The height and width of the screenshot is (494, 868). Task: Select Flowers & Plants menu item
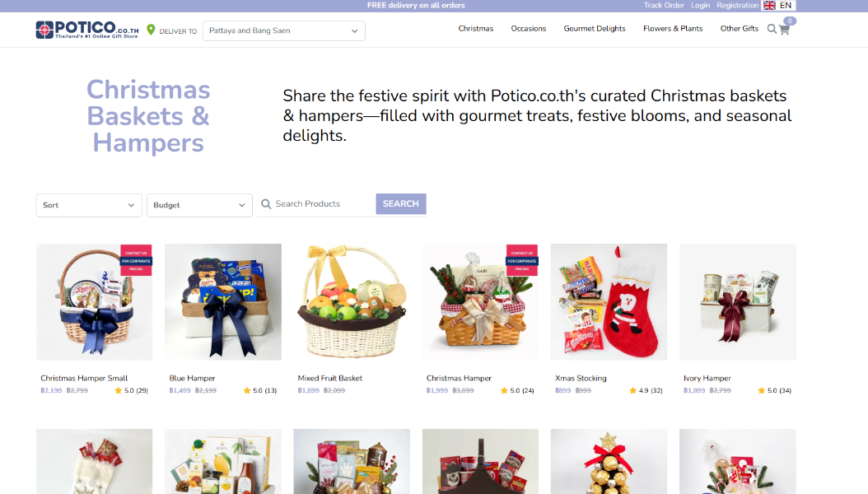673,29
